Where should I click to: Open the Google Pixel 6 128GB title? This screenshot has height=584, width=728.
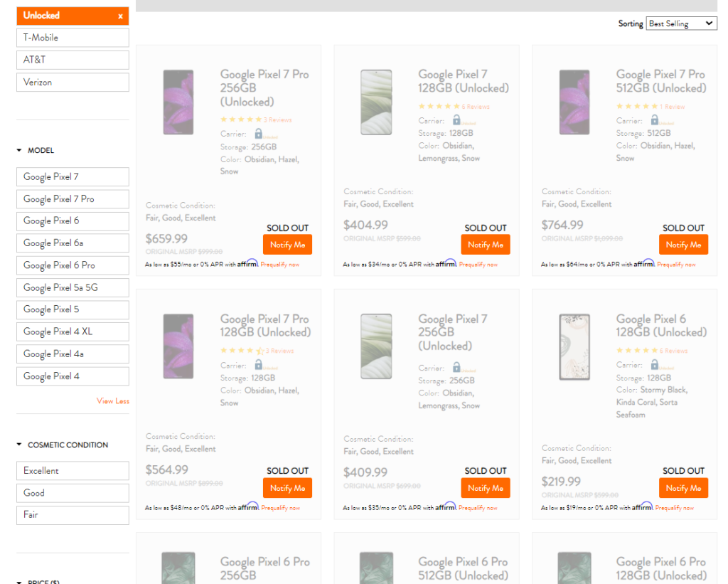coord(662,326)
